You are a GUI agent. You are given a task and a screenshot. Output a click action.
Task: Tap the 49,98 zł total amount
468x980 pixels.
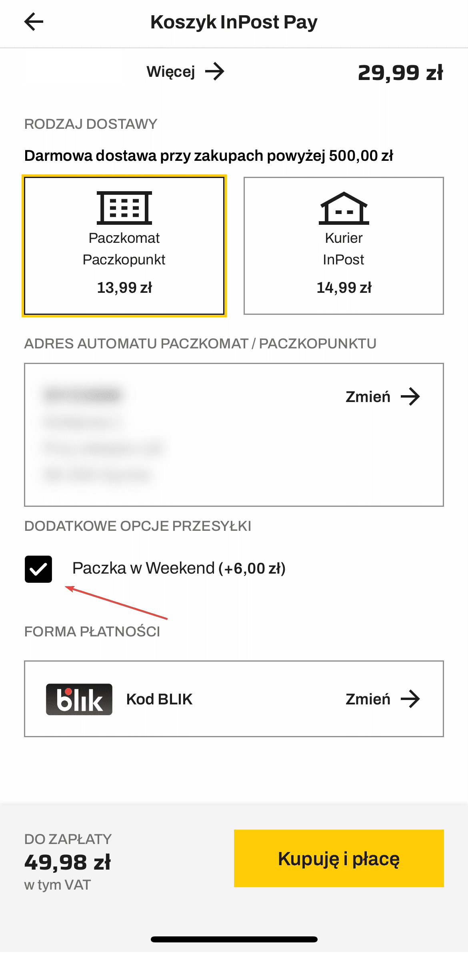click(x=67, y=862)
